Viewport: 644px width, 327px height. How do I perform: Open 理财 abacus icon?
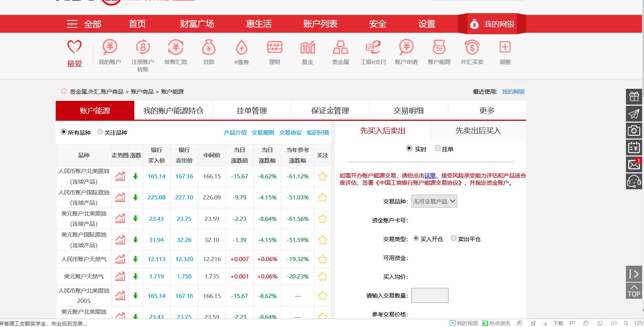(274, 47)
